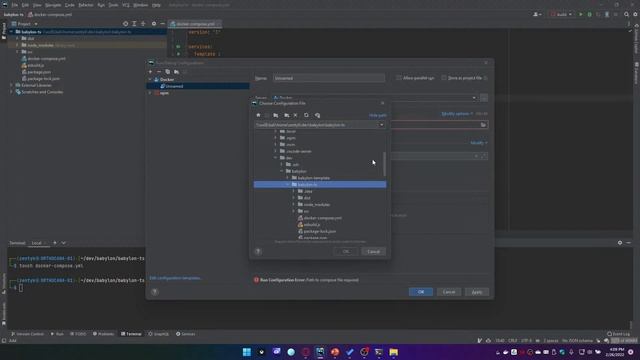
Task: Remove selected run configuration
Action: pos(159,72)
